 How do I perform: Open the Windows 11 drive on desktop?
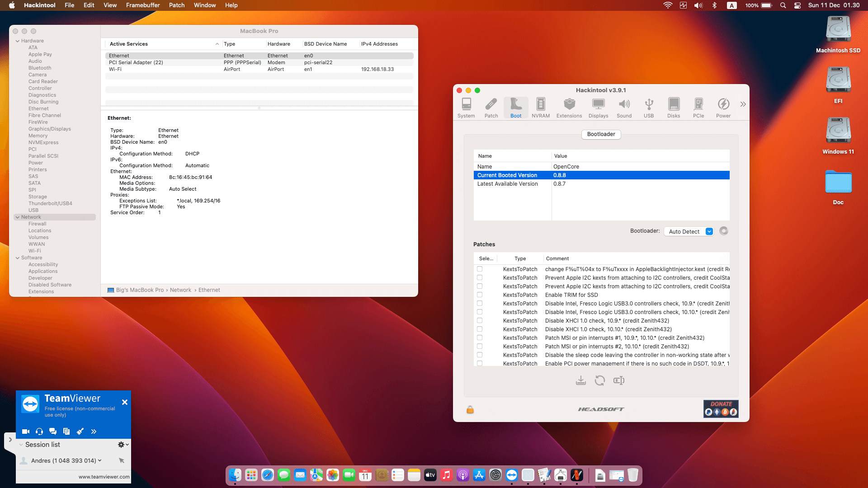tap(838, 136)
